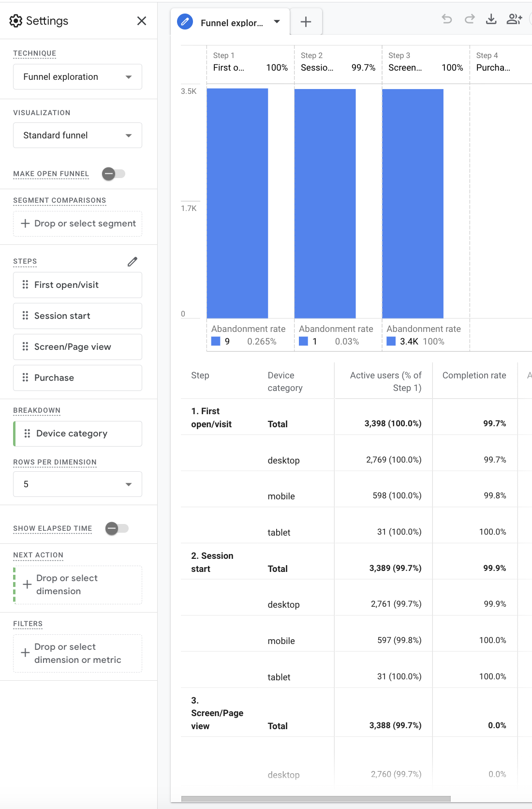Enable the Make Open Funnel toggle
Viewport: 532px width, 809px height.
pos(114,174)
